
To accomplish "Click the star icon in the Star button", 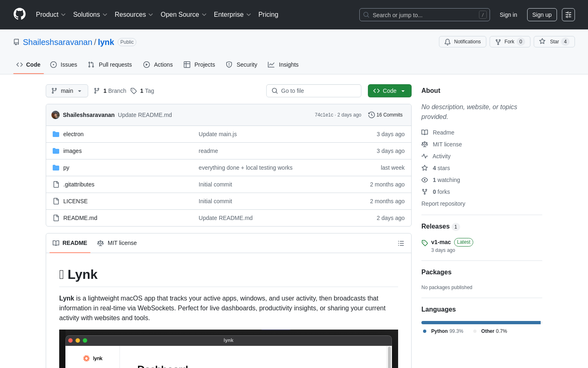I will (542, 41).
